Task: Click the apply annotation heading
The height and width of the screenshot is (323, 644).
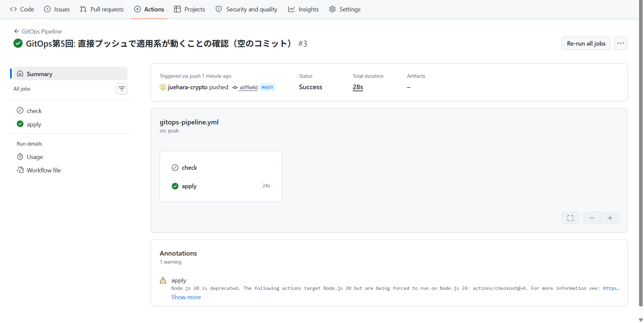Action: 178,280
